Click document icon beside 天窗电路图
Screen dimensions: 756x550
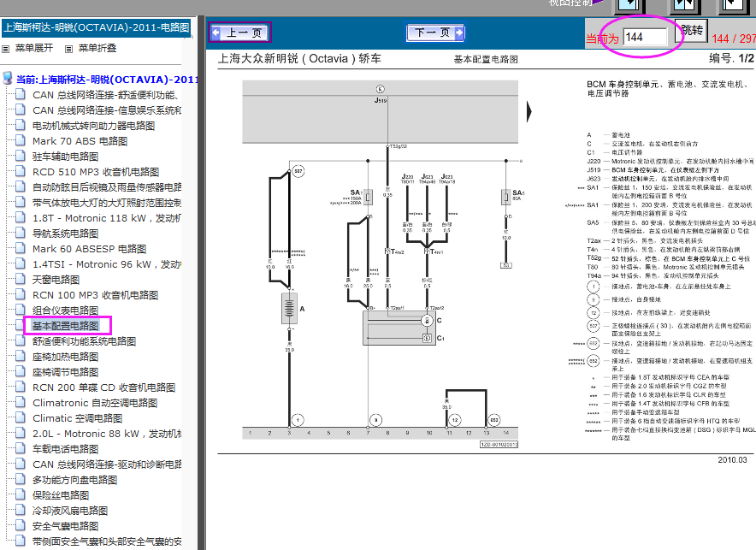21,279
